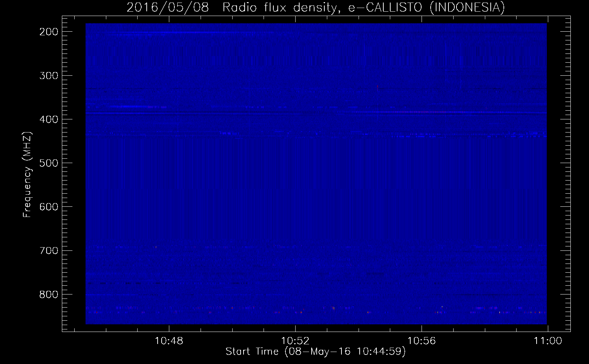Click the 500 frequency tick label
This screenshot has width=589, height=364.
(x=48, y=163)
